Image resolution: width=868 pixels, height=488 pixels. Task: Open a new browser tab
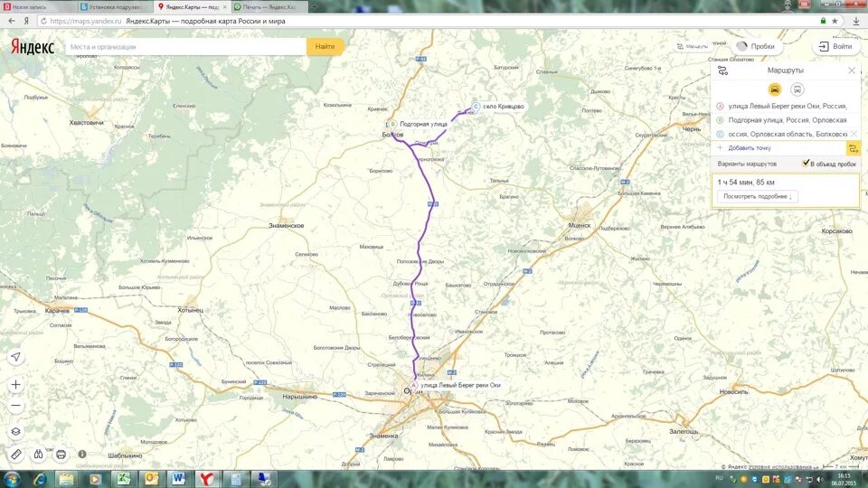[x=314, y=6]
